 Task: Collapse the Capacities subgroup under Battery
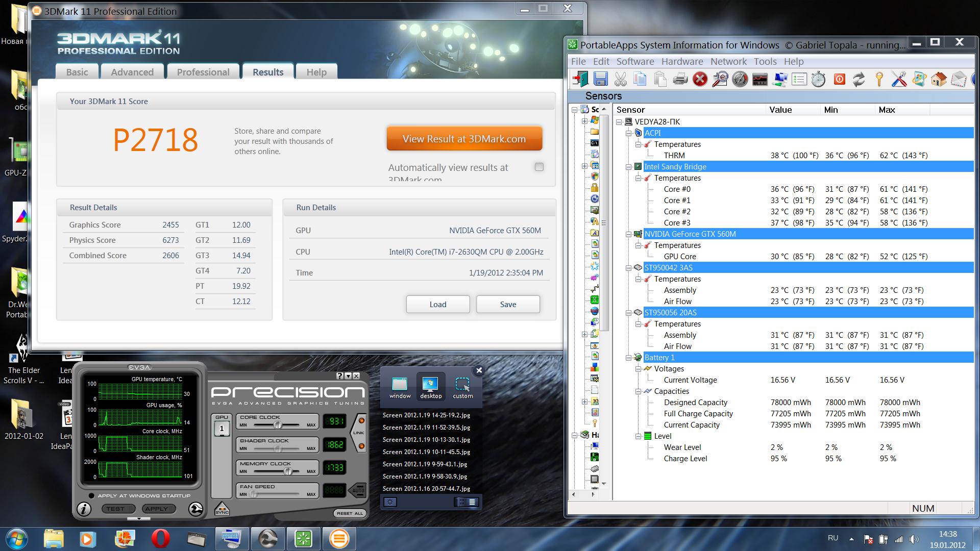pos(639,391)
